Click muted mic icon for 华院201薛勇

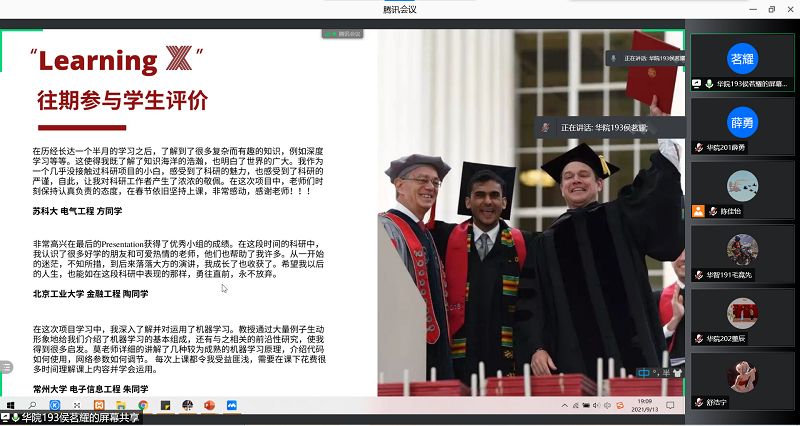click(698, 147)
